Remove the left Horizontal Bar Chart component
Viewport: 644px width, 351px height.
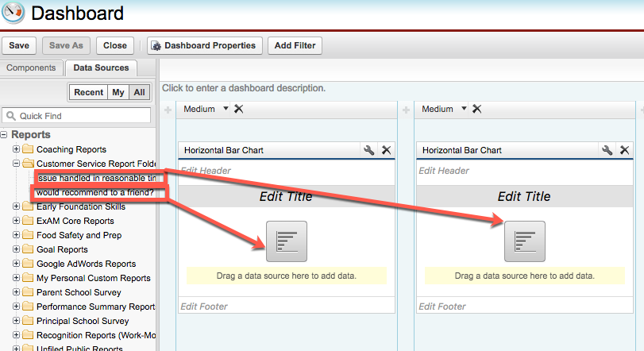coord(386,150)
